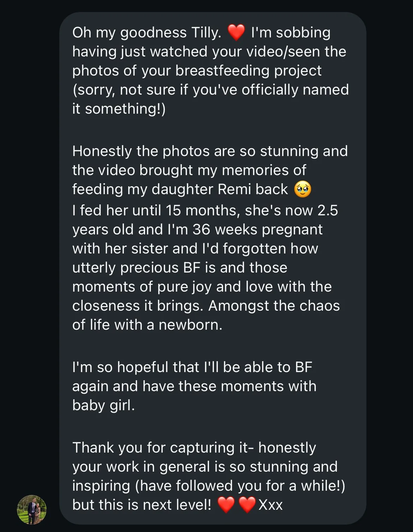Select the daughter's name "Remi"

[x=234, y=189]
